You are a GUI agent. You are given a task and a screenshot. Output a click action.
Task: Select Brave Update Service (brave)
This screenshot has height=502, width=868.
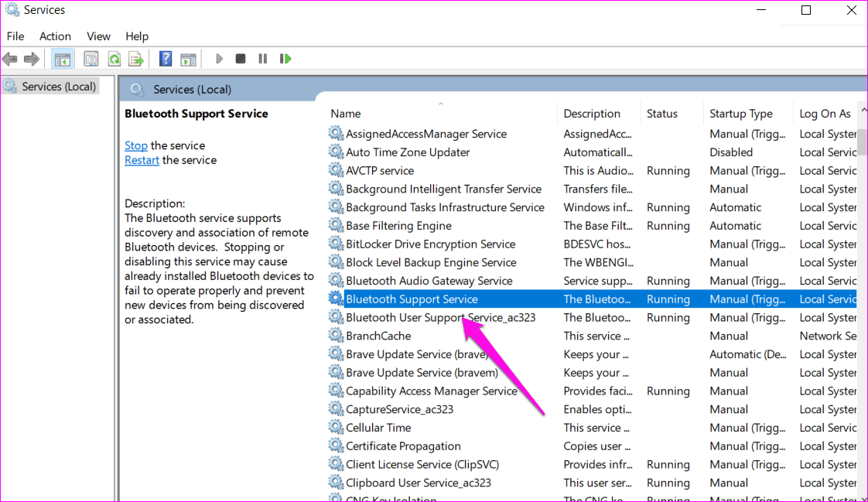point(592,353)
